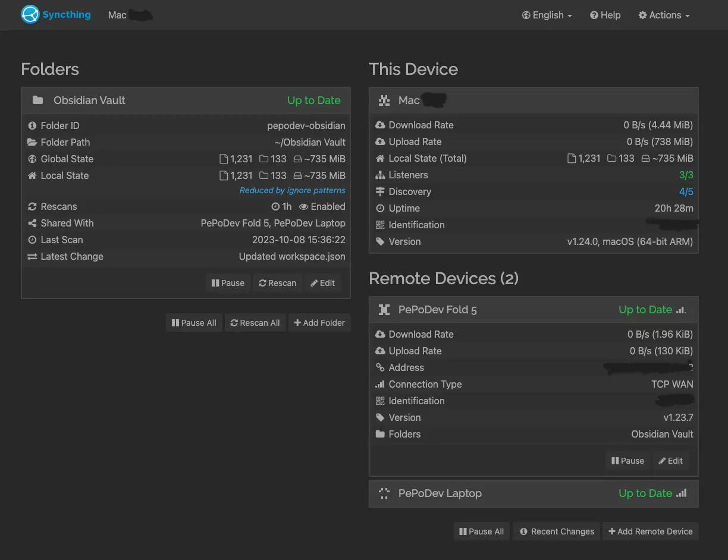Click the Obsidian Vault folder icon
The height and width of the screenshot is (560, 728).
tap(37, 100)
